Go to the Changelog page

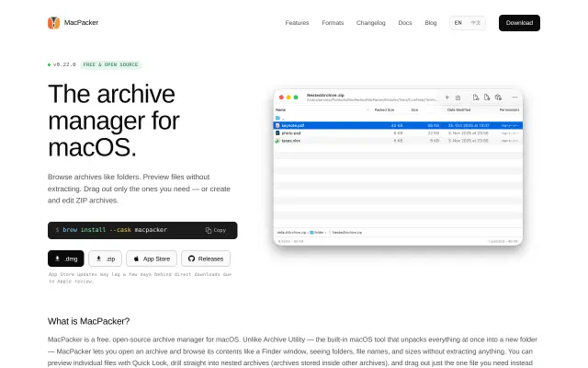[371, 23]
